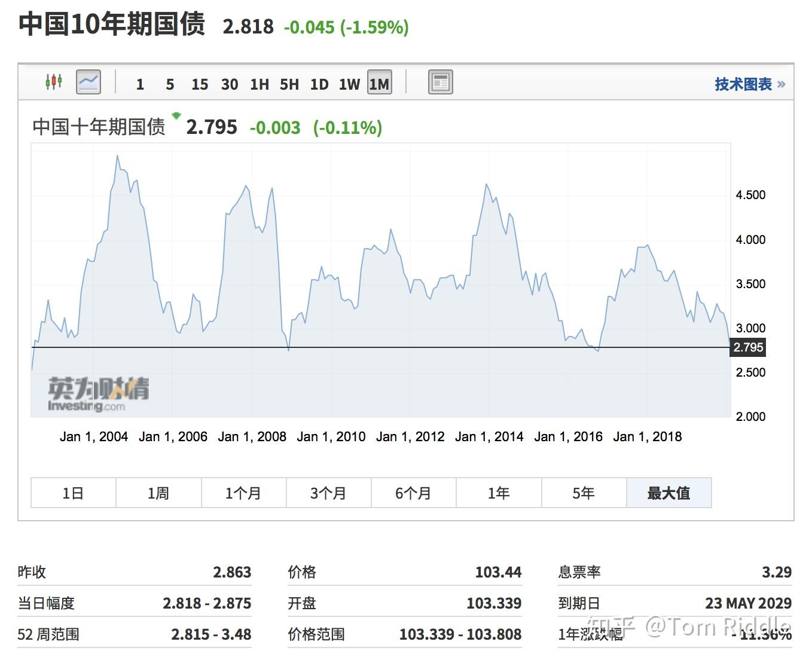Click the 2.795 current price marker on axis

pos(748,347)
